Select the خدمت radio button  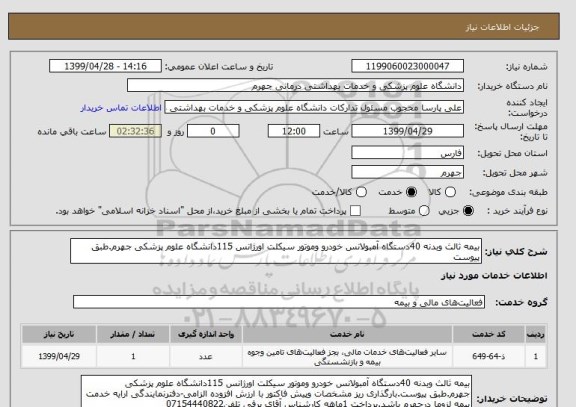411,192
